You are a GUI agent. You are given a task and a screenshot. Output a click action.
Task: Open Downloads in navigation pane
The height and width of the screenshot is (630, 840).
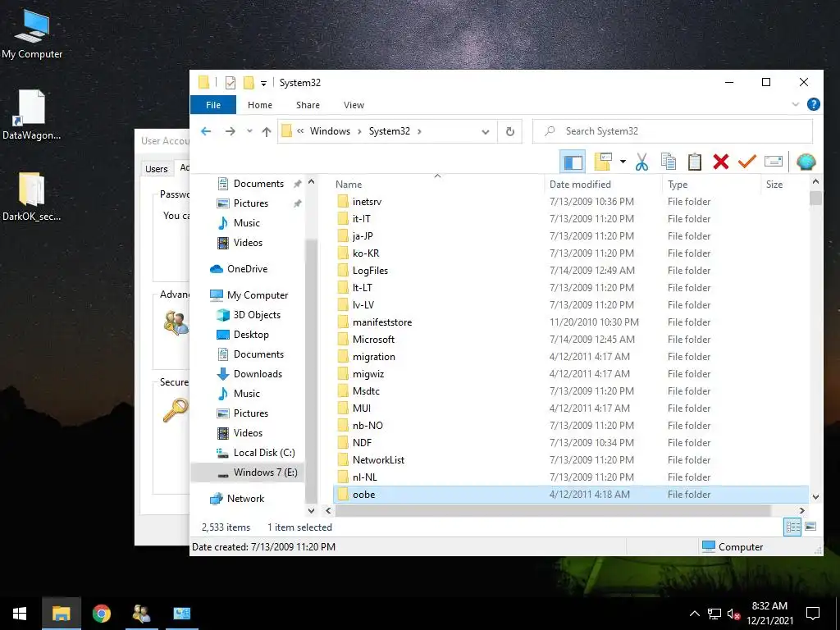click(249, 374)
